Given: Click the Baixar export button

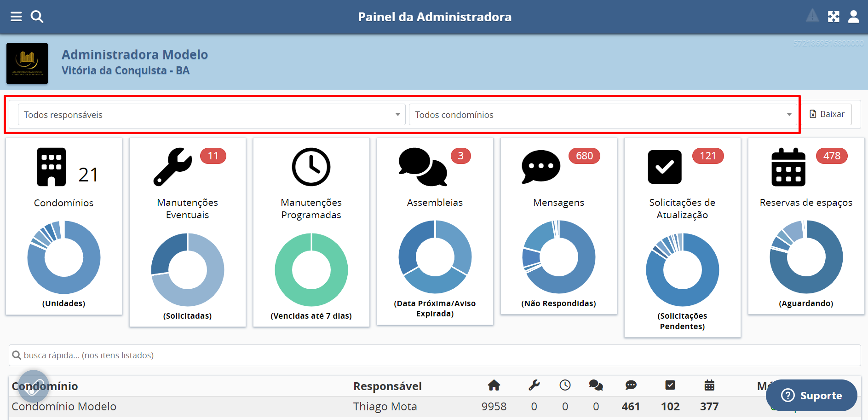Looking at the screenshot, I should click(827, 114).
